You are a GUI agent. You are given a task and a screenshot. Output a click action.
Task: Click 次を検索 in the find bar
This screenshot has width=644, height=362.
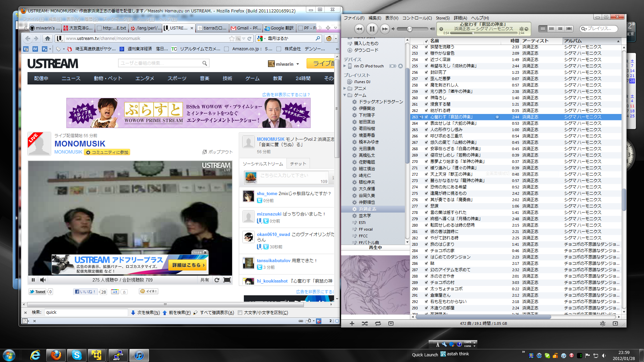pyautogui.click(x=145, y=313)
